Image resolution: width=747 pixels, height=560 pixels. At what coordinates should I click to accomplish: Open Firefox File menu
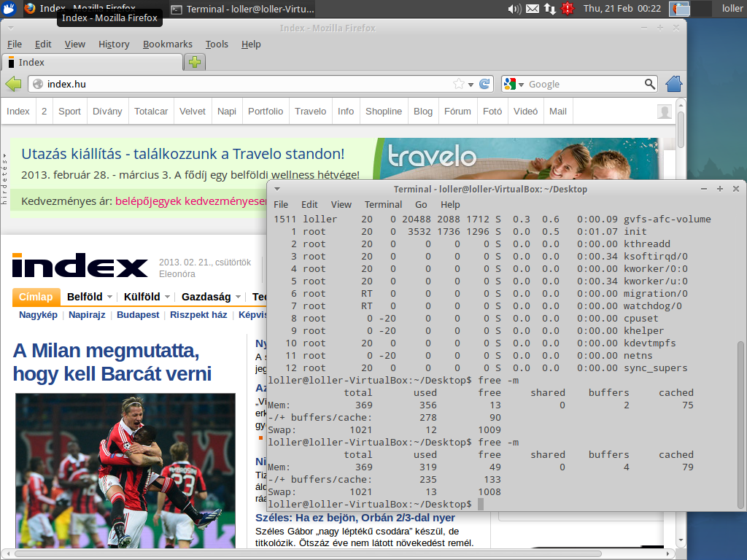coord(15,44)
